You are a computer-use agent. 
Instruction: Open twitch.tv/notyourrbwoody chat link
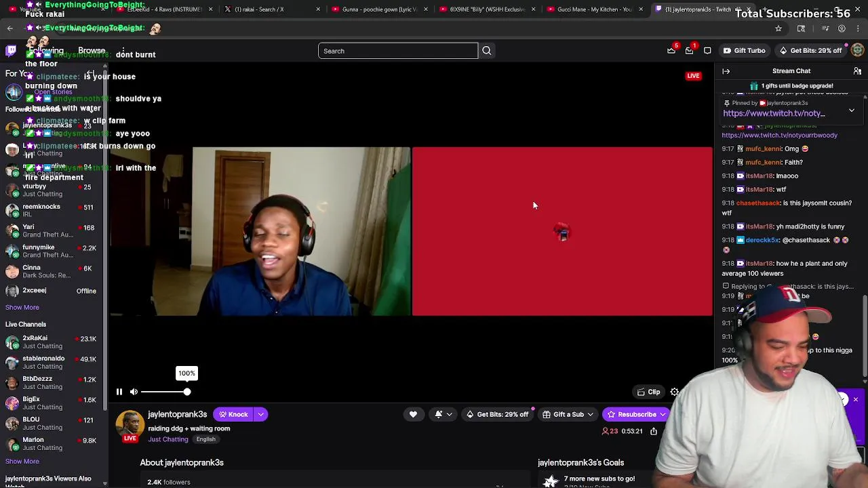pyautogui.click(x=779, y=135)
